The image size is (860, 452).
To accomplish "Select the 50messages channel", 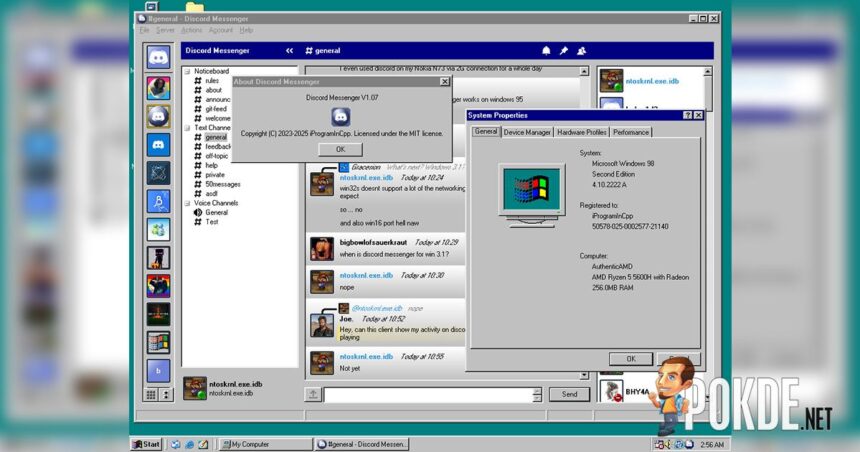I will pos(223,184).
